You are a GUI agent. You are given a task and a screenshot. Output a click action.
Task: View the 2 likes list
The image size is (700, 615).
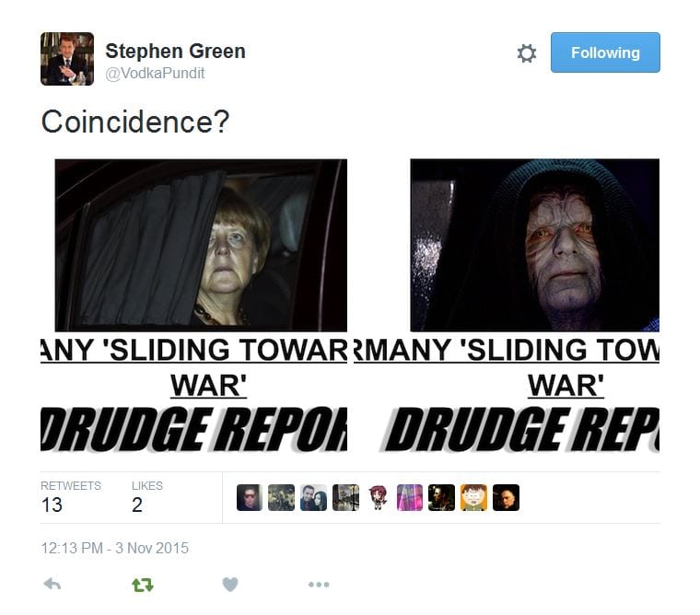coord(146,497)
